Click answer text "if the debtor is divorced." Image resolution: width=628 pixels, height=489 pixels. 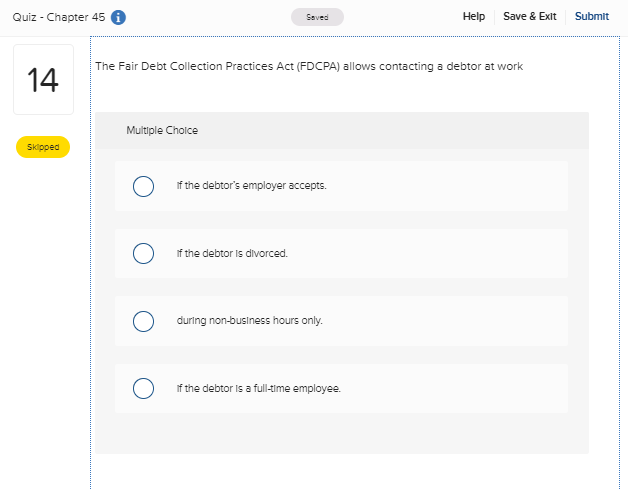coord(232,254)
